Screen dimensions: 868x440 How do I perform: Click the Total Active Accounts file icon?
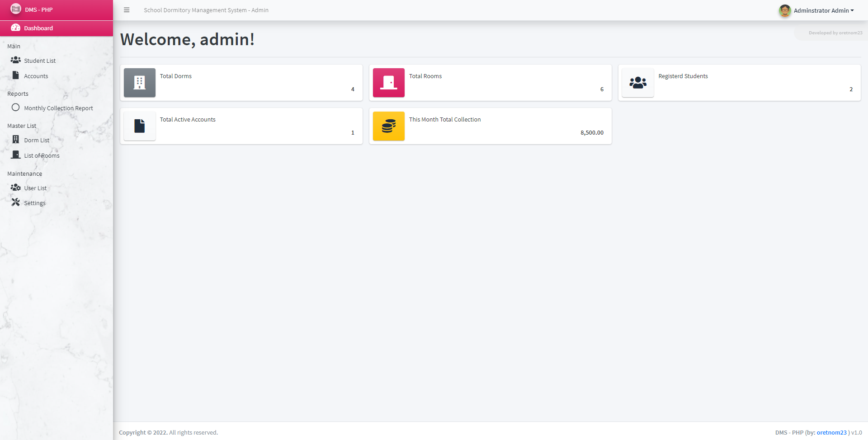pos(140,126)
